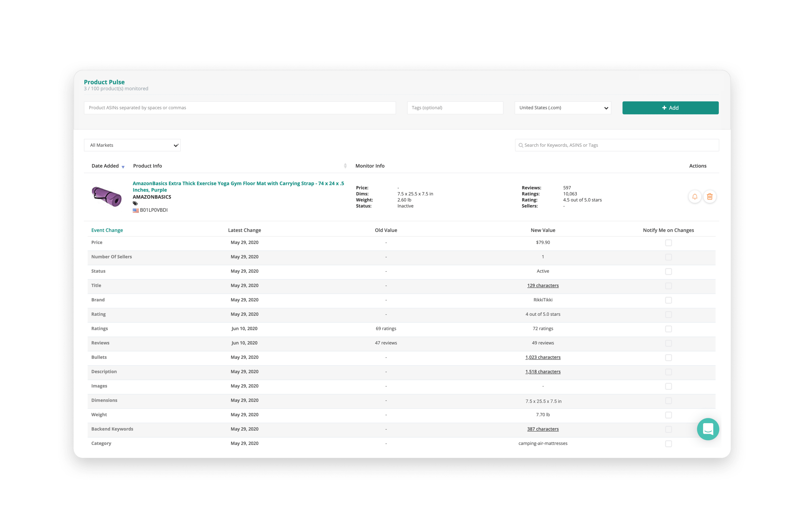Click the Active status new value

pos(542,271)
